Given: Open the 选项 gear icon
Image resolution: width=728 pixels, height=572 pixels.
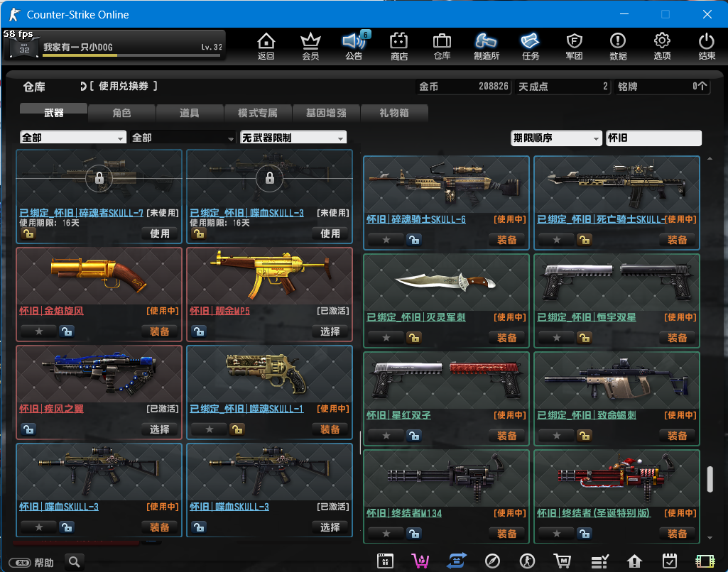Looking at the screenshot, I should point(662,46).
